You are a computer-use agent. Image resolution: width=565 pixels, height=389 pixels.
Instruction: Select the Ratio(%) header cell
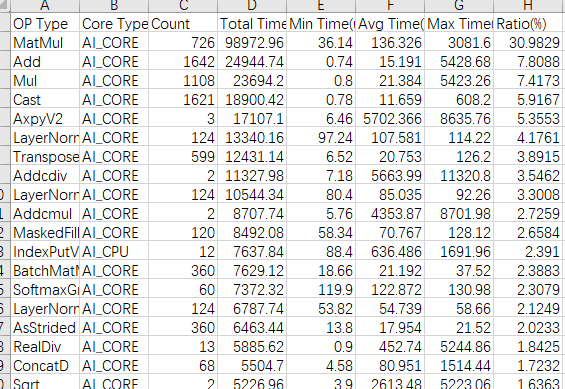click(528, 24)
